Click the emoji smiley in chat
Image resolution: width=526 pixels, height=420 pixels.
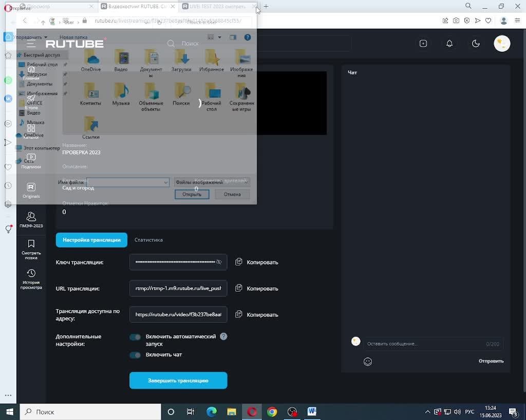(x=368, y=361)
